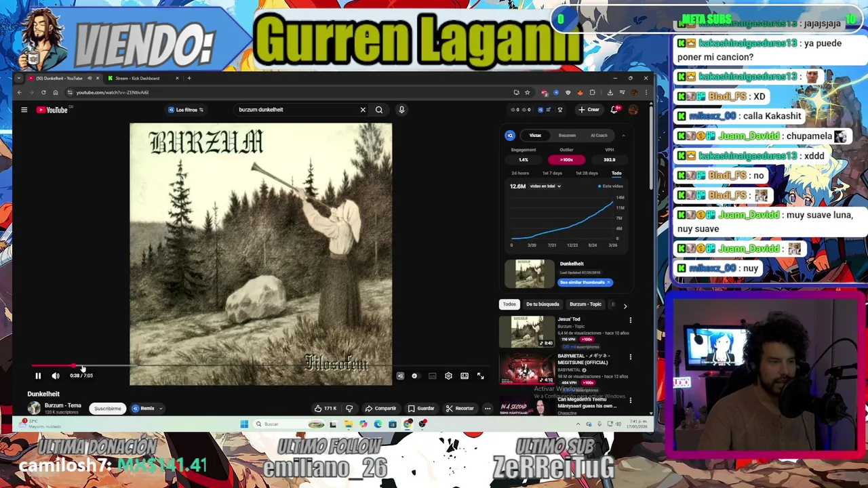Click the Burzum channel avatar
The image size is (868, 488).
[34, 408]
